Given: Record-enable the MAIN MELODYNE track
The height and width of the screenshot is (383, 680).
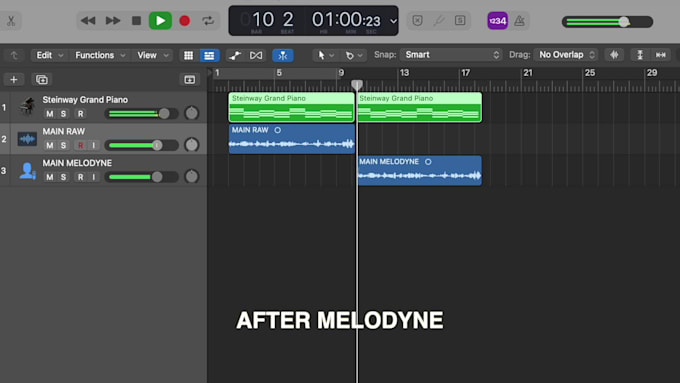Looking at the screenshot, I should (80, 177).
